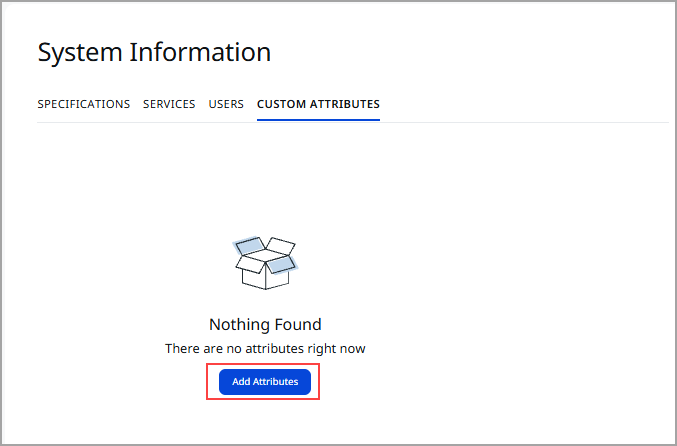Click the System Information heading
Image resolution: width=677 pixels, height=446 pixels.
pyautogui.click(x=154, y=53)
